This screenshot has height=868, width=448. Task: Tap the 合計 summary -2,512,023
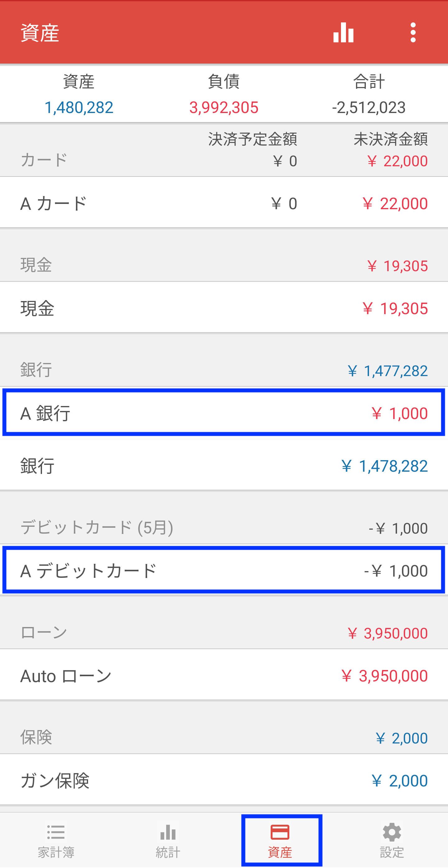click(369, 107)
